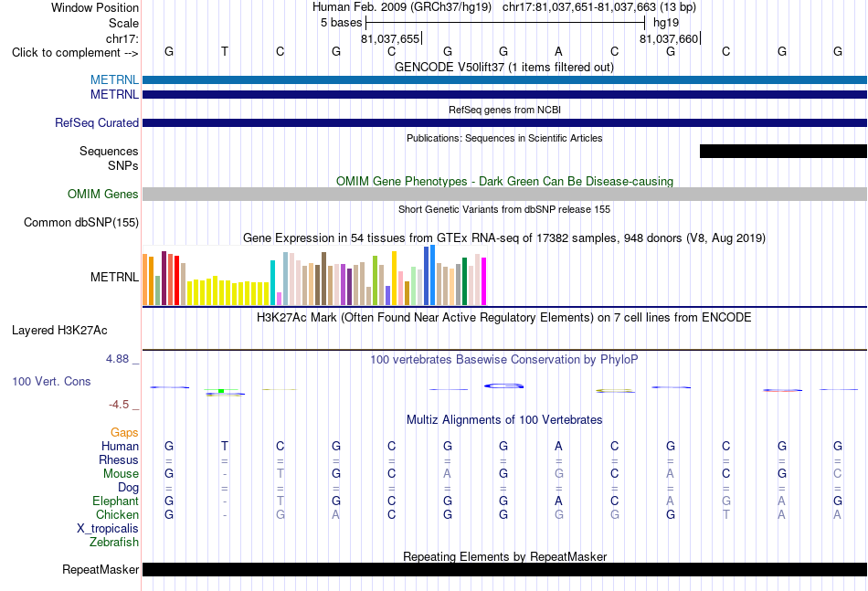The height and width of the screenshot is (591, 868).
Task: Click the gray OMIM Genes bar
Action: (504, 195)
